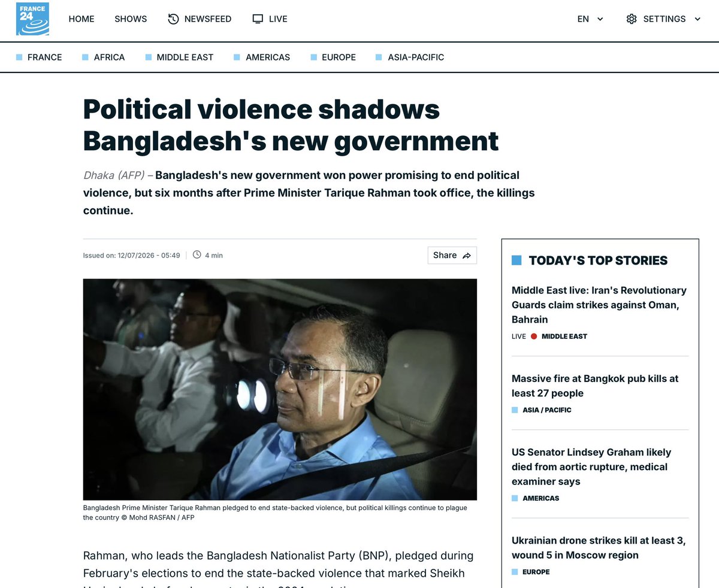The height and width of the screenshot is (588, 719).
Task: Click the Americas category tag in sidebar
Action: coord(535,498)
